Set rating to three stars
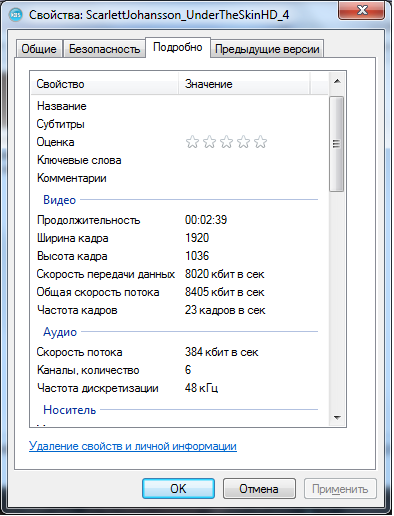 (x=226, y=142)
